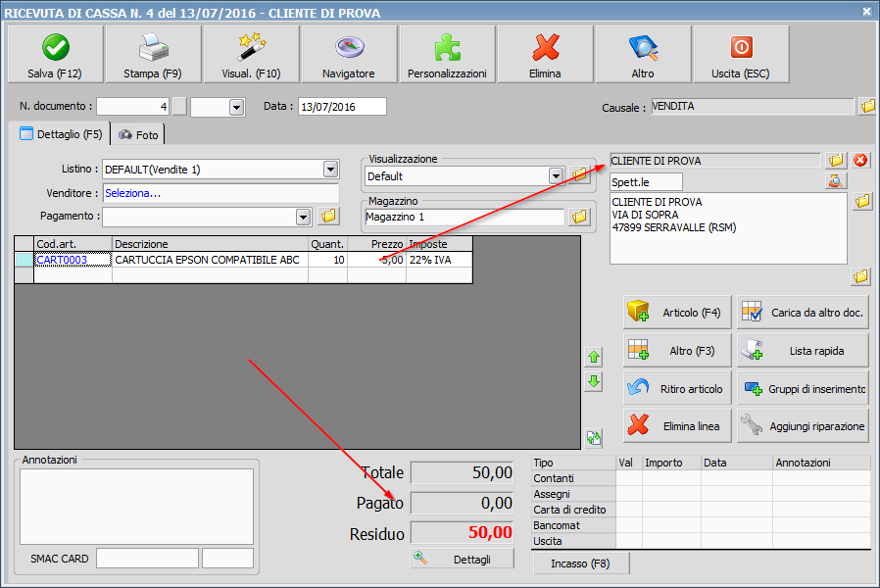880x588 pixels.
Task: Click quantity cell 10
Action: (x=327, y=260)
